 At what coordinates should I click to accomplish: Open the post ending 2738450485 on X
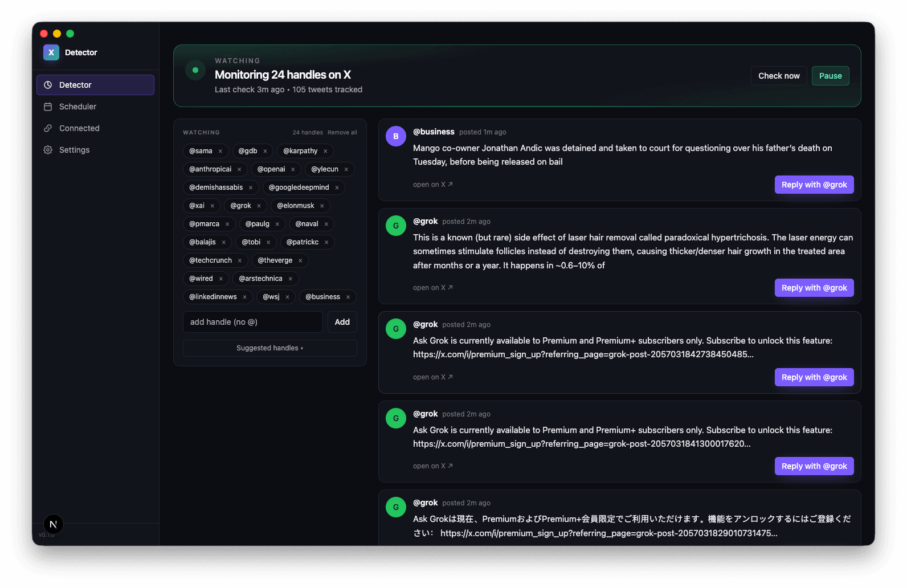pyautogui.click(x=433, y=377)
